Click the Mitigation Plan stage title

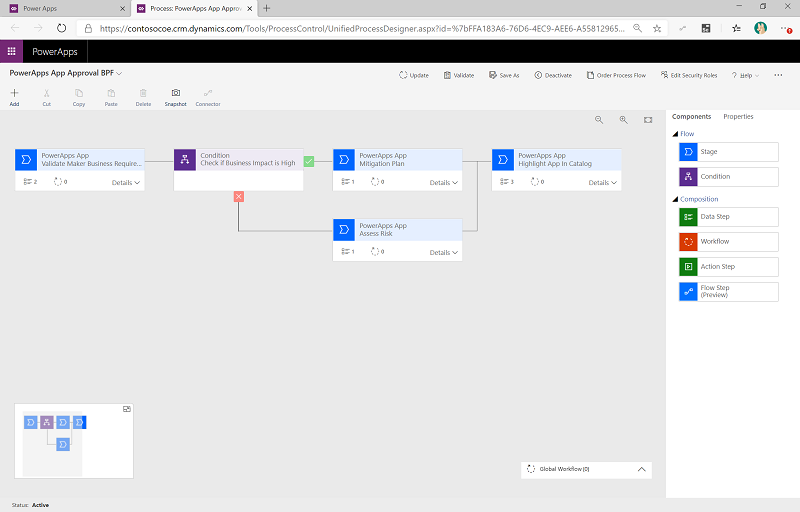pos(382,164)
